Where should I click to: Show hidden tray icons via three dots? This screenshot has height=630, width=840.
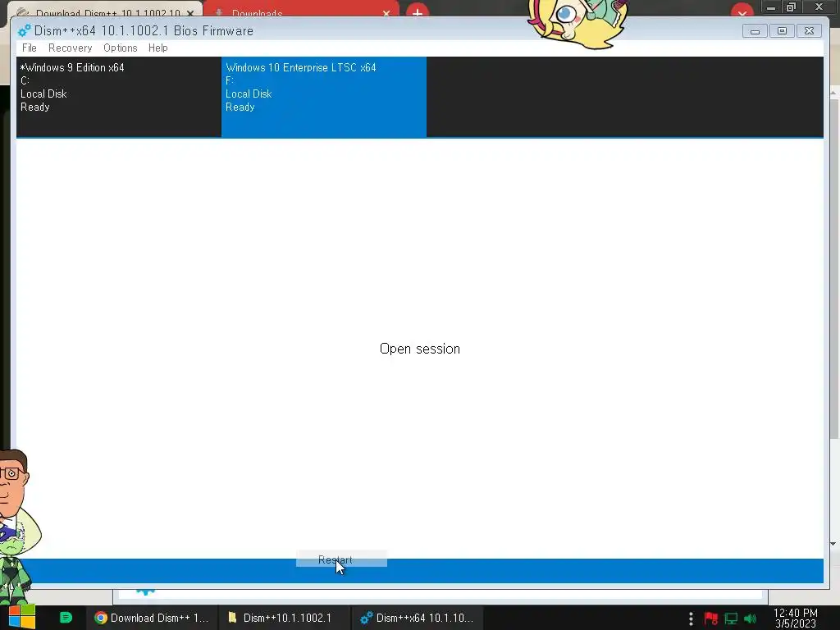(x=691, y=619)
